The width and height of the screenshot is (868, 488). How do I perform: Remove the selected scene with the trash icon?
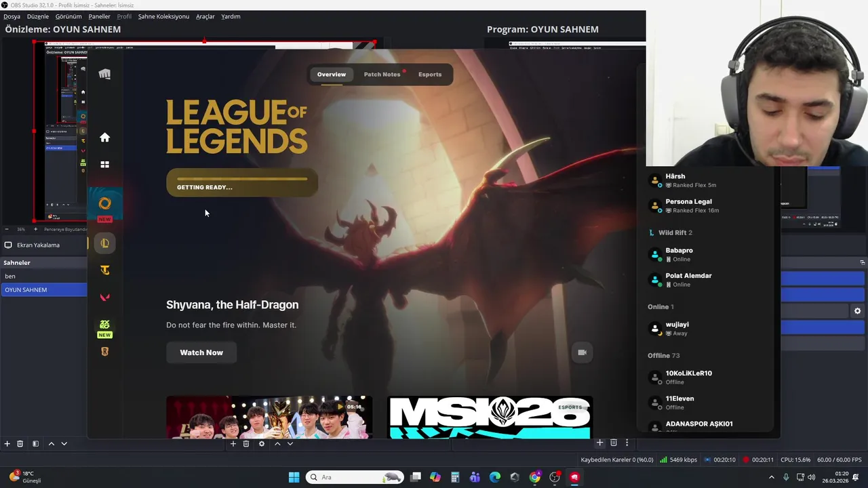pos(20,443)
